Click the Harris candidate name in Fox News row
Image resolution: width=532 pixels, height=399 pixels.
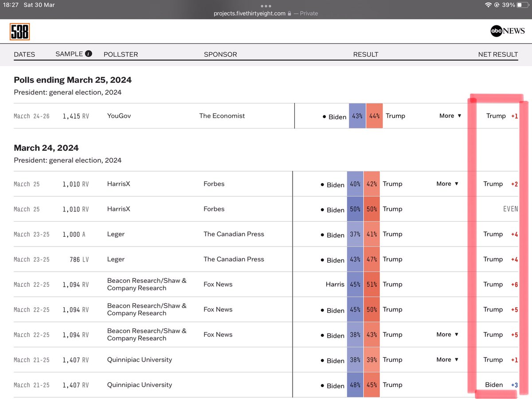[x=335, y=284]
